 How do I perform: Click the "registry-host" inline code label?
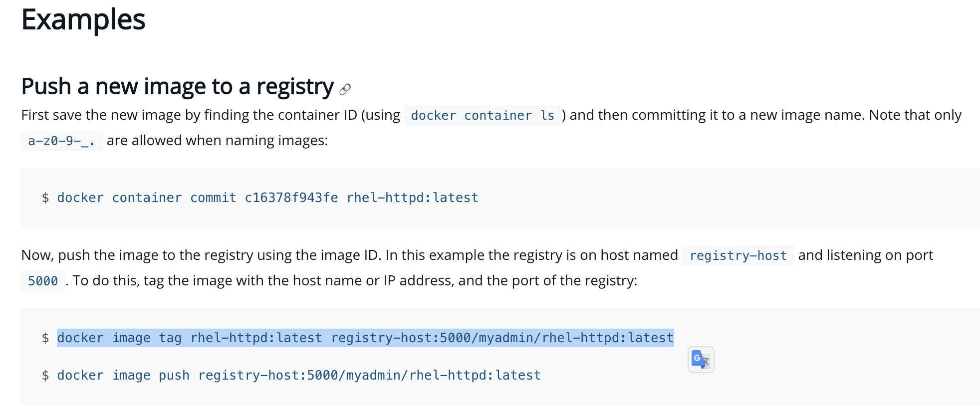[737, 256]
